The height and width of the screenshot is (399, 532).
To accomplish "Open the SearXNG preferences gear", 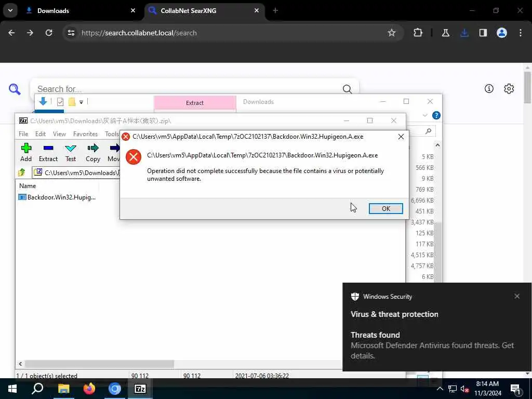I will click(509, 88).
